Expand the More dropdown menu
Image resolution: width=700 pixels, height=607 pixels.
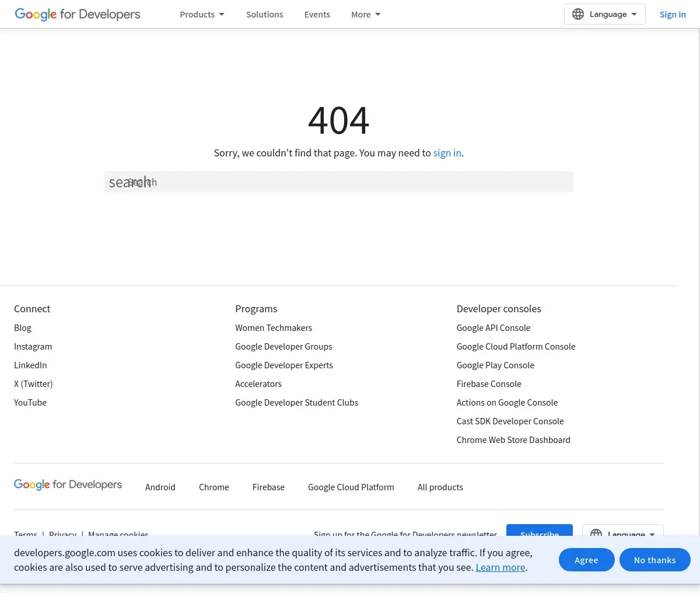366,14
